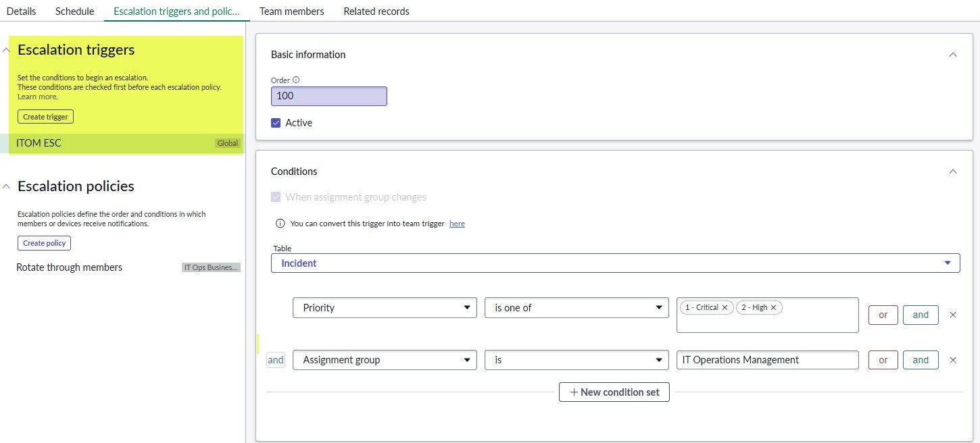
Task: Collapse the Escalation triggers section
Action: (6, 51)
